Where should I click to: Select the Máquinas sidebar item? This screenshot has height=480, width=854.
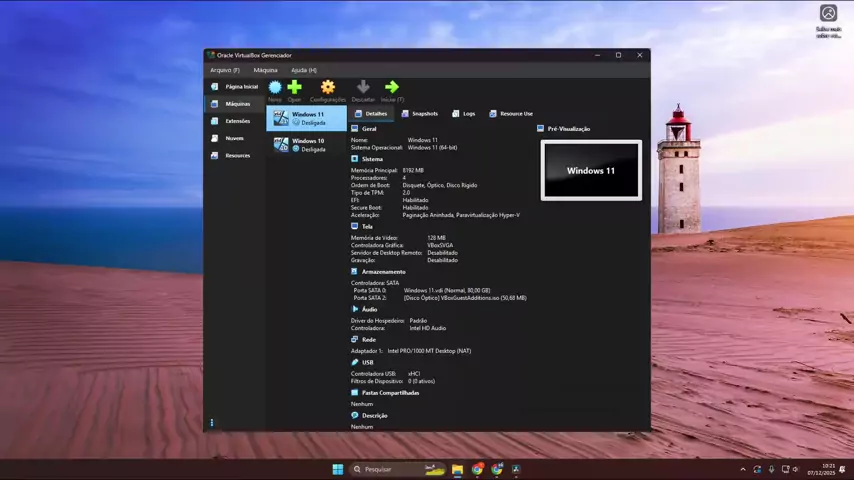236,104
